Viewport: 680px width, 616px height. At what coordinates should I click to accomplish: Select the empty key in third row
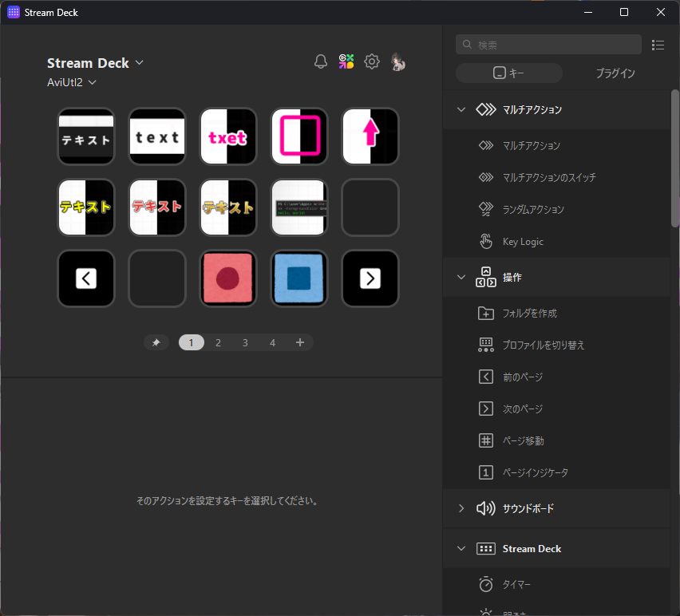(157, 278)
